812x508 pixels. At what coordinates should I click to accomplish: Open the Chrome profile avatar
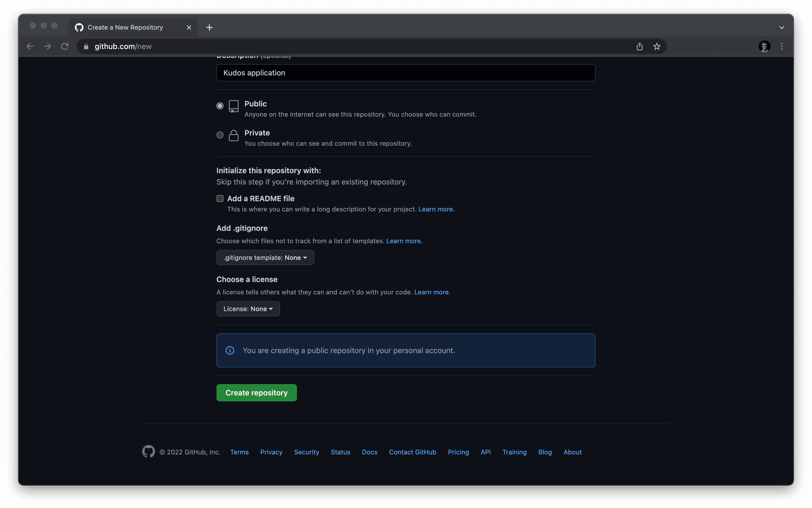[x=764, y=46]
